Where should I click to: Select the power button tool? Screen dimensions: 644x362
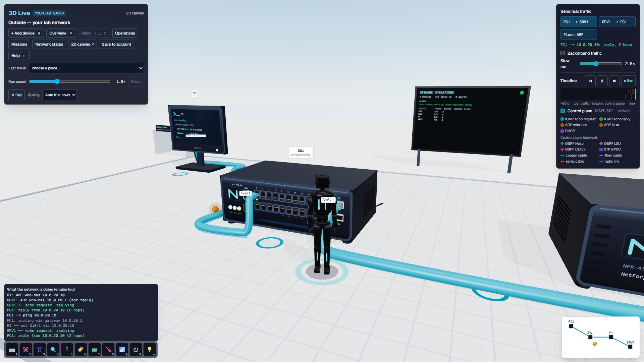click(x=136, y=350)
